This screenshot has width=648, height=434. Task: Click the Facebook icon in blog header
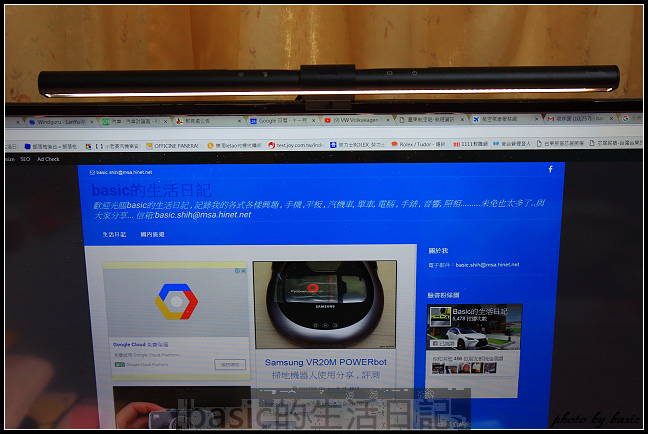coord(550,169)
